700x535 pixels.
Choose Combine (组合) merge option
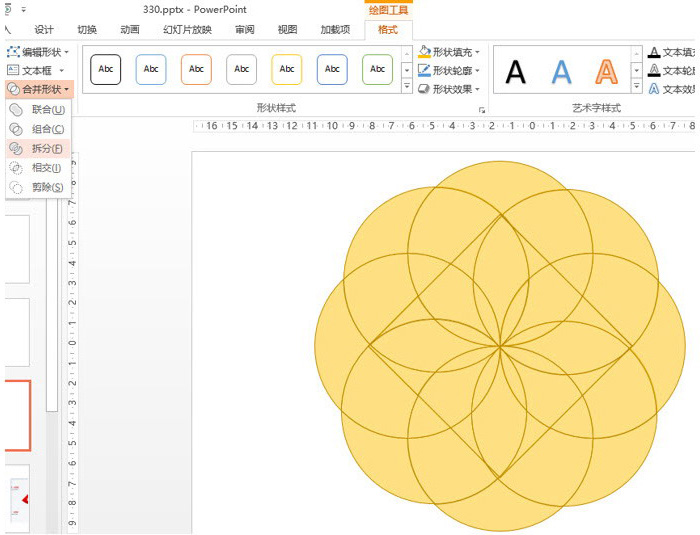coord(47,129)
